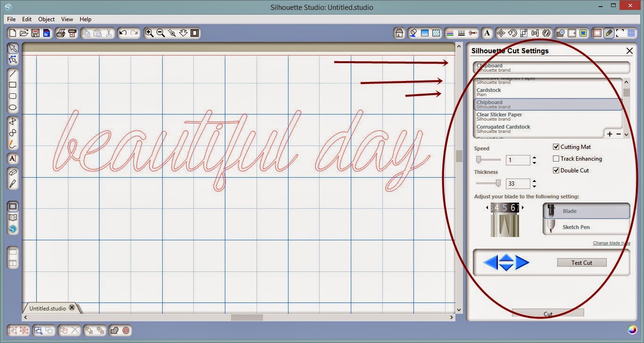644x343 pixels.
Task: Move blade right with blue right arrow
Action: click(x=522, y=262)
